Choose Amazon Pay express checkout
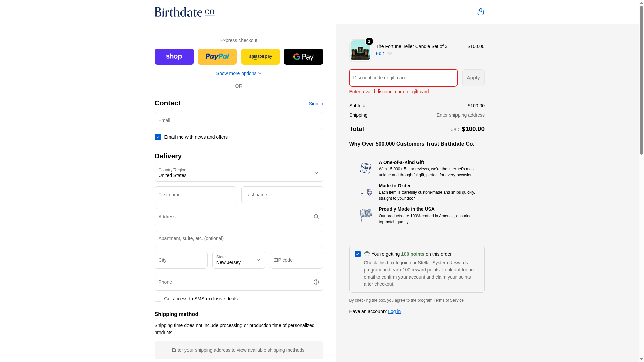The width and height of the screenshot is (644, 362). [260, 57]
